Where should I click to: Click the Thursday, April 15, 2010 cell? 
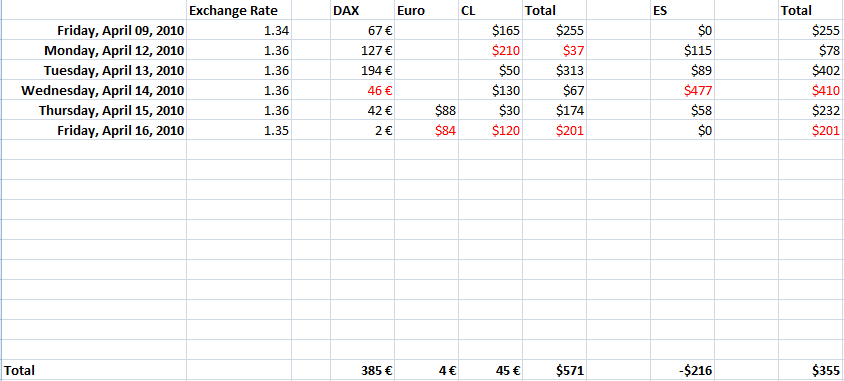[94, 110]
